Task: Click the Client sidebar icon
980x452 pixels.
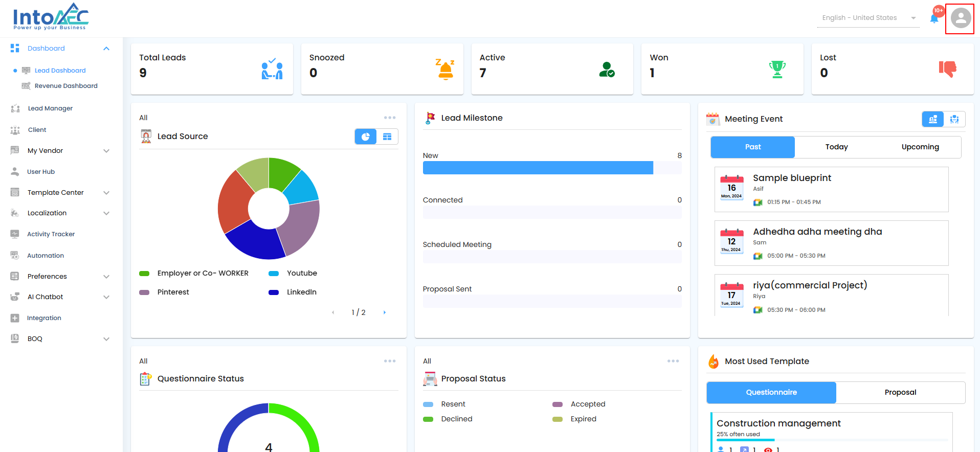Action: pyautogui.click(x=15, y=130)
